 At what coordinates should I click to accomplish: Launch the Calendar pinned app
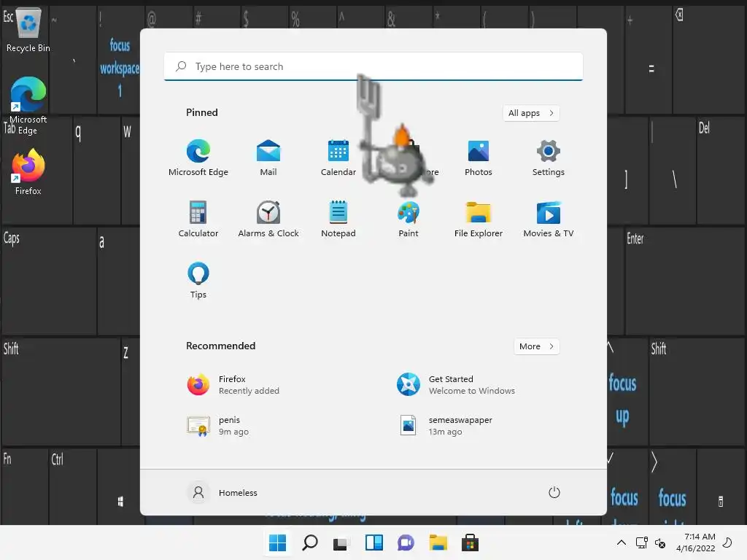tap(338, 158)
